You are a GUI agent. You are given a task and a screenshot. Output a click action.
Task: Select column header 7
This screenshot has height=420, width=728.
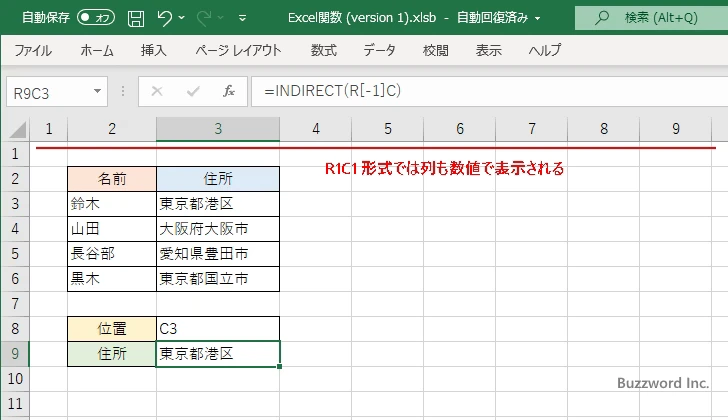532,129
